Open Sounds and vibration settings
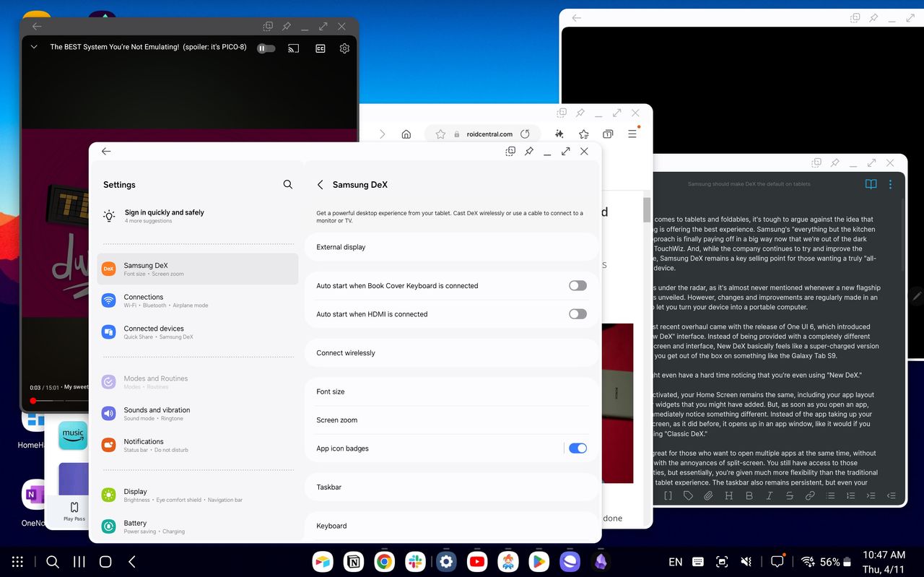This screenshot has width=924, height=577. pyautogui.click(x=198, y=413)
